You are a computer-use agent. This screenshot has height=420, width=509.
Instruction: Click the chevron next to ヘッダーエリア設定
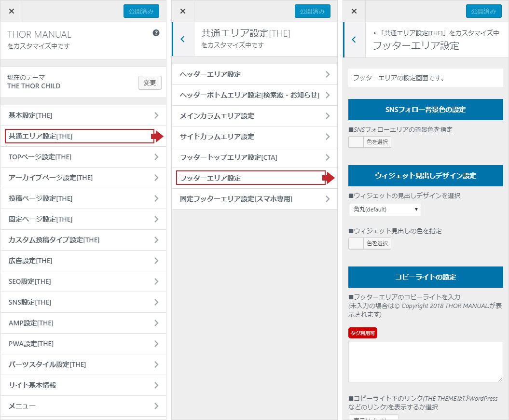click(x=328, y=74)
